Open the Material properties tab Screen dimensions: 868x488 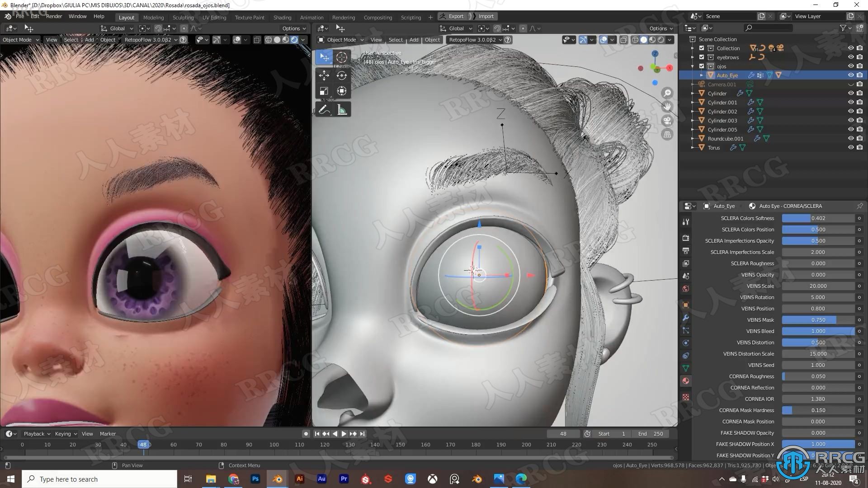click(686, 381)
